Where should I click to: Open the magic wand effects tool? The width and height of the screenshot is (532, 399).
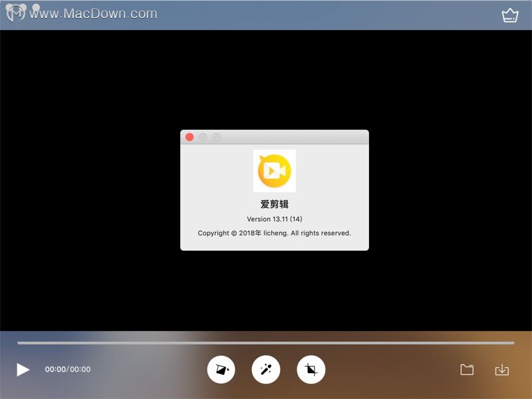[x=266, y=370]
